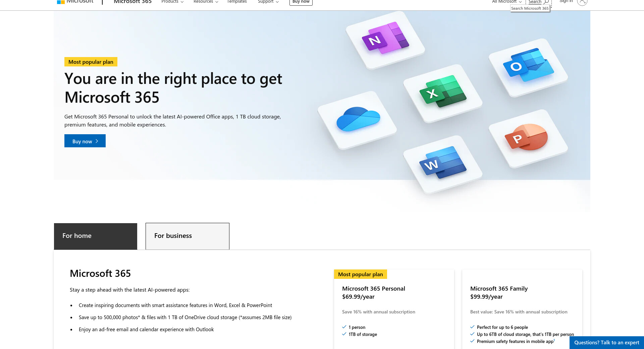Screen dimensions: 644x349
Task: Click the '1TB of storage' feature text
Action: click(x=363, y=334)
